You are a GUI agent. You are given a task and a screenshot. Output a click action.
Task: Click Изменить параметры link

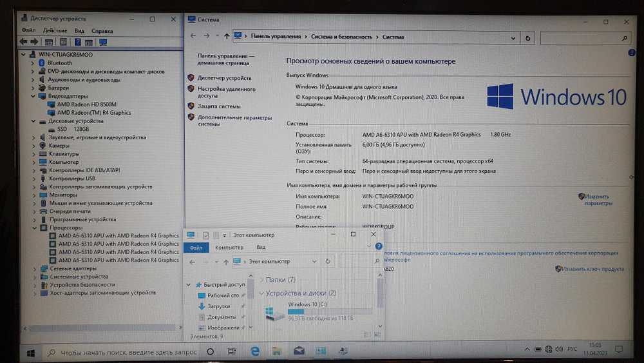click(x=598, y=200)
